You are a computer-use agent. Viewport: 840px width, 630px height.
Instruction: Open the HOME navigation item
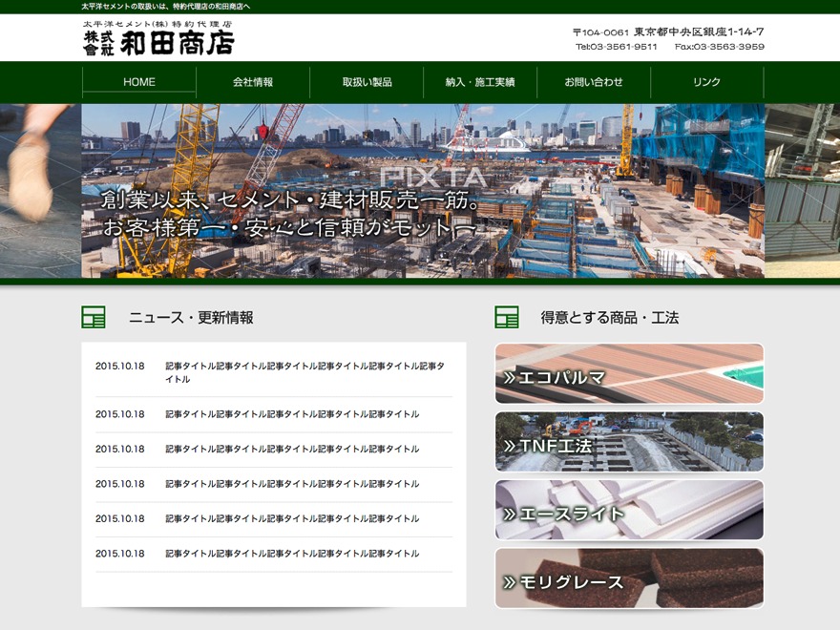pos(139,82)
